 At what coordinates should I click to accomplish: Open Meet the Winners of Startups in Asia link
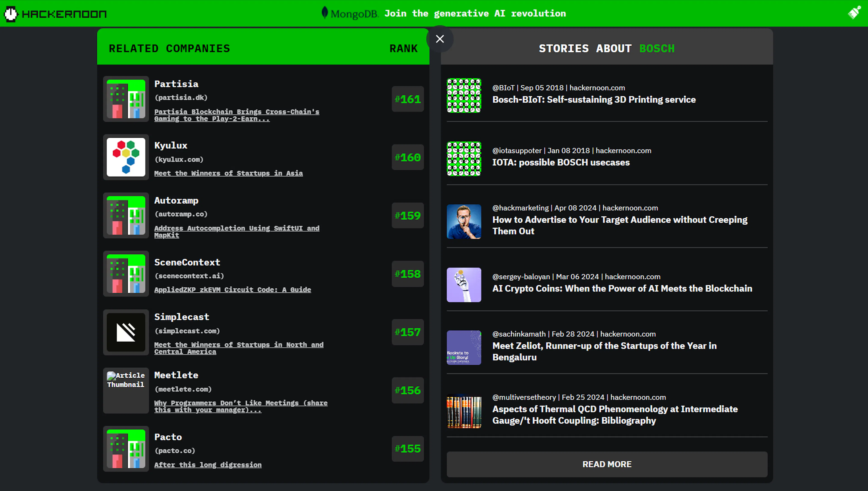tap(229, 173)
